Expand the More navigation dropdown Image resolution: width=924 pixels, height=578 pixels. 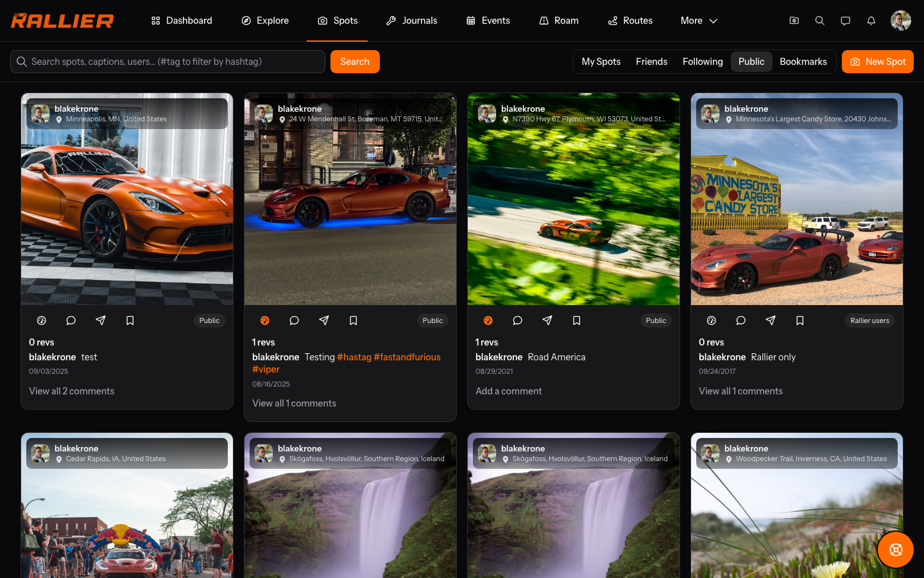(x=699, y=21)
